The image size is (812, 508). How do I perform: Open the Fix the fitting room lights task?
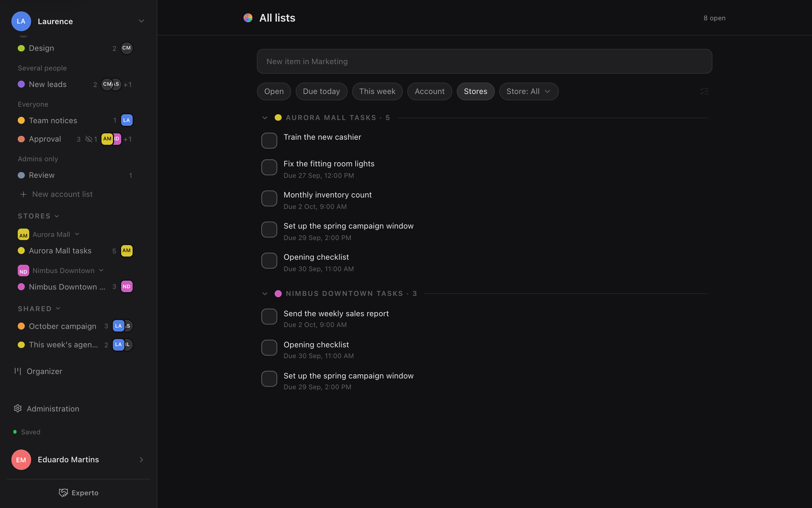[x=329, y=164]
